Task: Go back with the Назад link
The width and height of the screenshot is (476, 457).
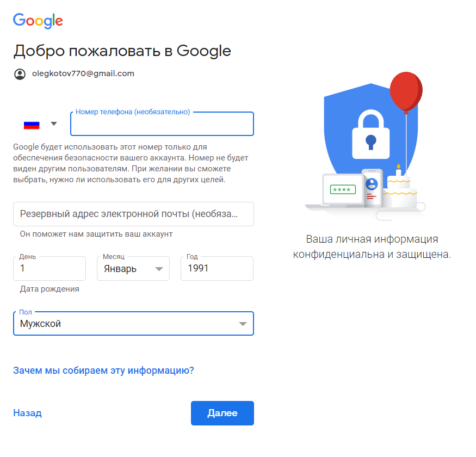Action: point(27,413)
